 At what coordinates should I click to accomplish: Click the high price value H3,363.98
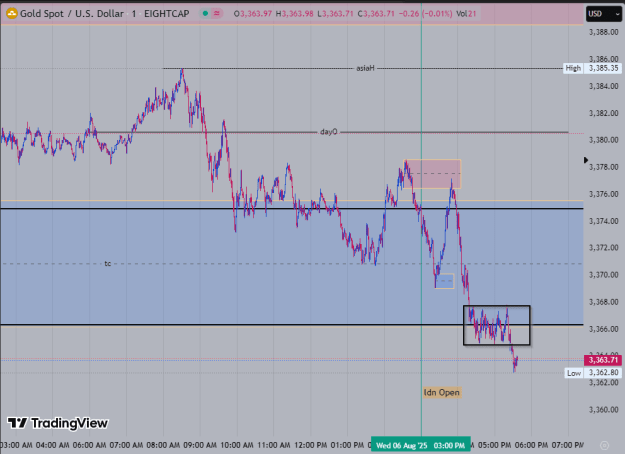click(295, 14)
